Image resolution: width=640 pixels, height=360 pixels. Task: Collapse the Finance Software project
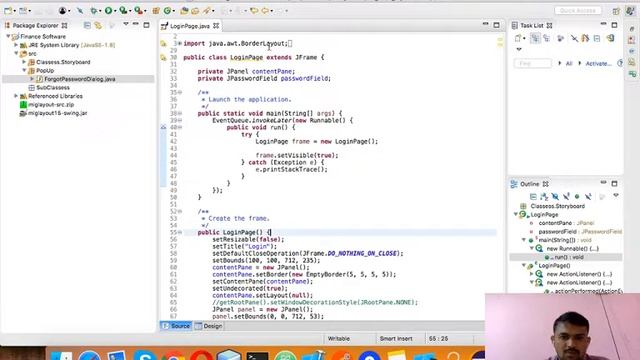(x=8, y=36)
